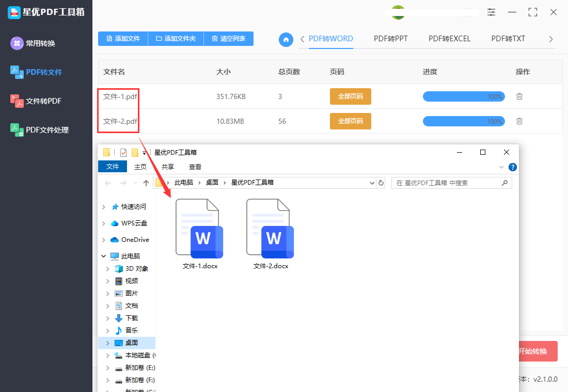Screen dimensions: 568x392
Task: Select 3D 对象 in the navigation tree
Action: 132,269
